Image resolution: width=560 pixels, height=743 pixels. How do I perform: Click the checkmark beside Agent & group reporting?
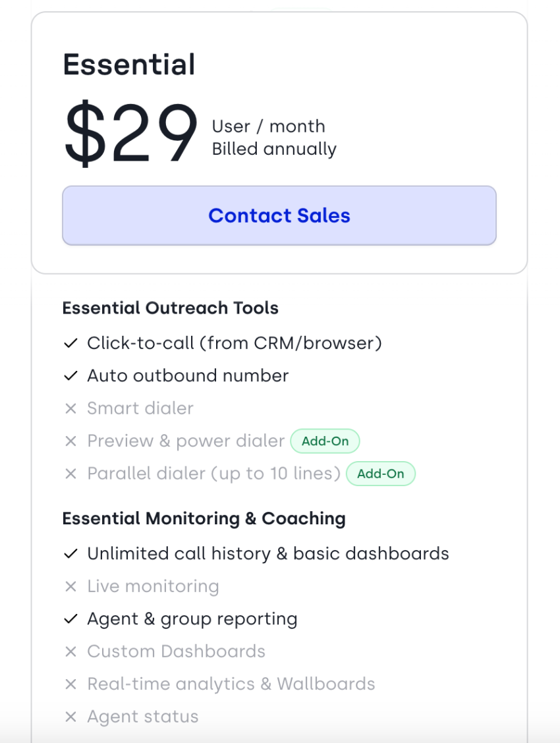click(x=70, y=619)
